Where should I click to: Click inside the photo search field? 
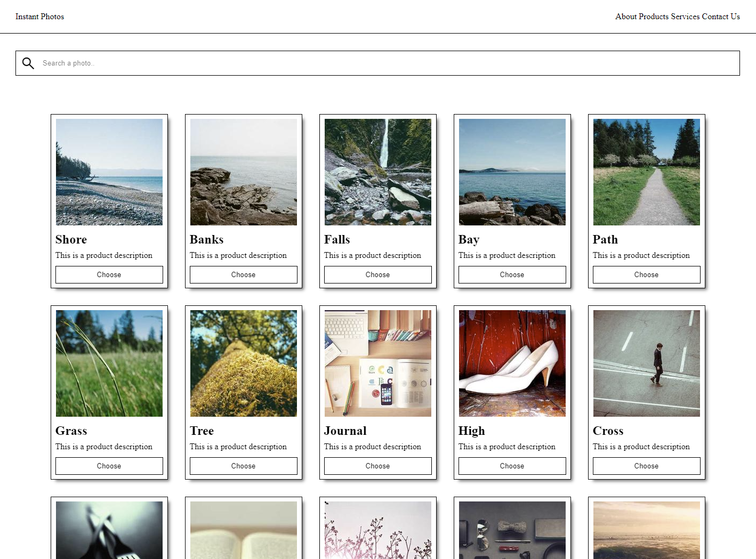pos(213,63)
